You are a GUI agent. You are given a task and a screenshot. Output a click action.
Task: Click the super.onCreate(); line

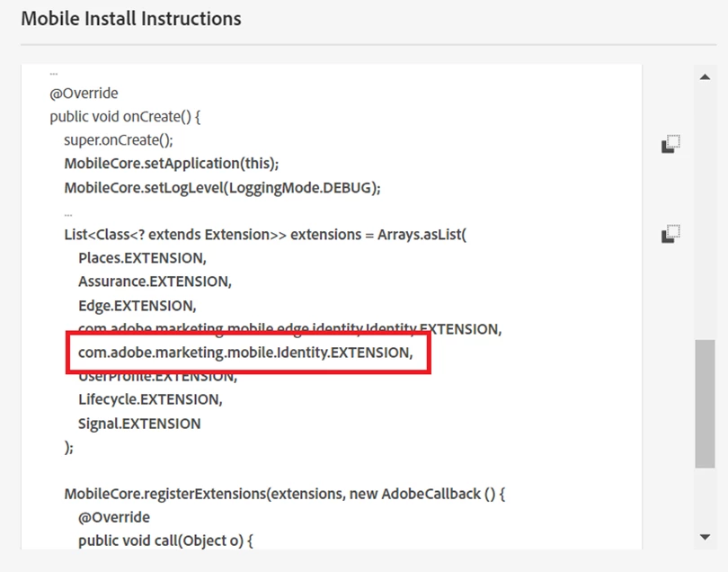tap(119, 140)
